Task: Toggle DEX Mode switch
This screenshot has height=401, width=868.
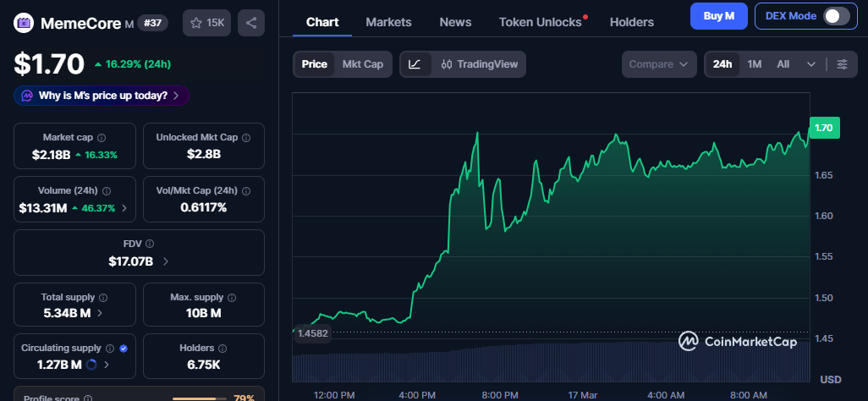Action: [x=837, y=16]
